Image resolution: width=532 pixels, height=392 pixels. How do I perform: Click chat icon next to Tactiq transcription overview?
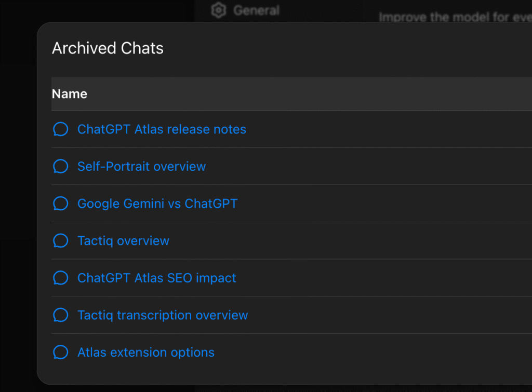point(61,315)
